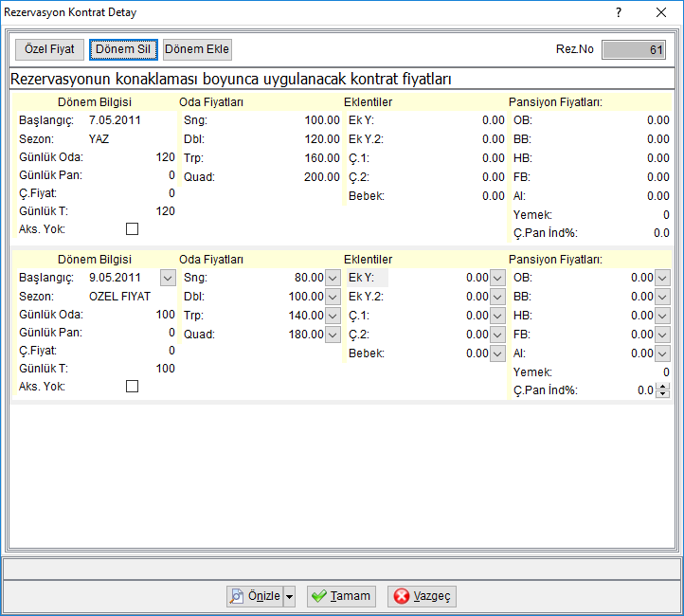Open the HB dropdown in second period
684x616 pixels.
tap(662, 316)
